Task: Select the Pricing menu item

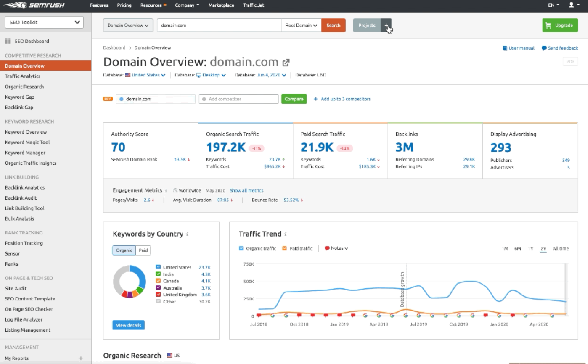Action: 125,5
